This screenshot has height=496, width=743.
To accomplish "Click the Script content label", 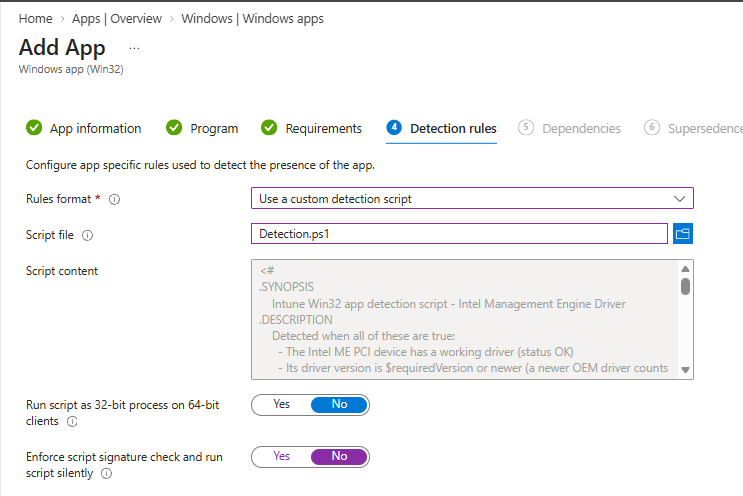I will [62, 271].
